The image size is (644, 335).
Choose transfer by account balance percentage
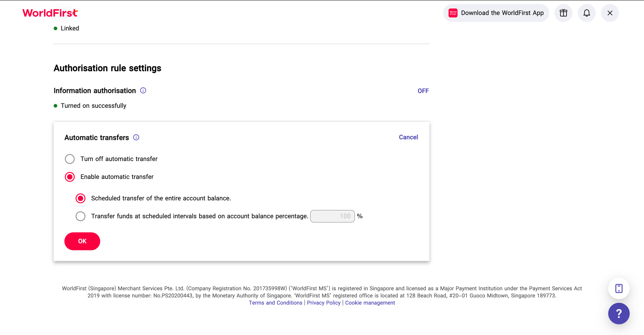tap(80, 216)
